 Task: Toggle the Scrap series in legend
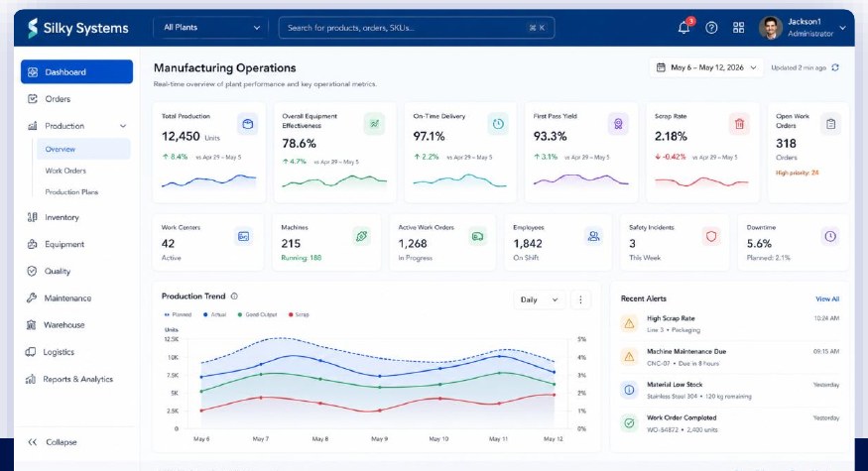pos(299,314)
